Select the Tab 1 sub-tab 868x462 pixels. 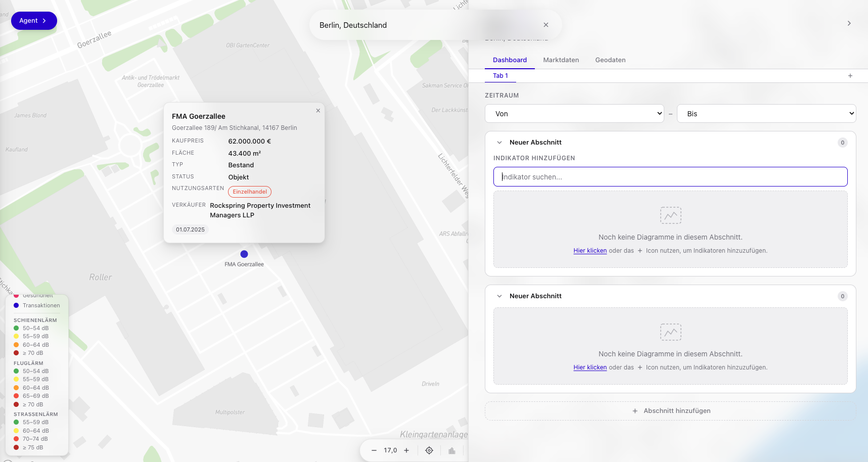tap(500, 76)
